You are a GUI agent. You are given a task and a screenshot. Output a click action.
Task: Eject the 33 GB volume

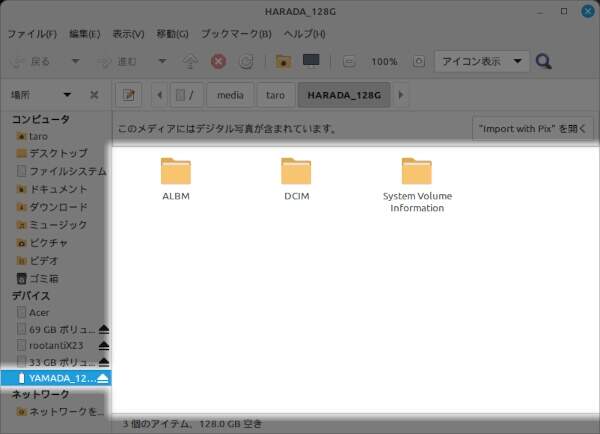click(x=104, y=362)
